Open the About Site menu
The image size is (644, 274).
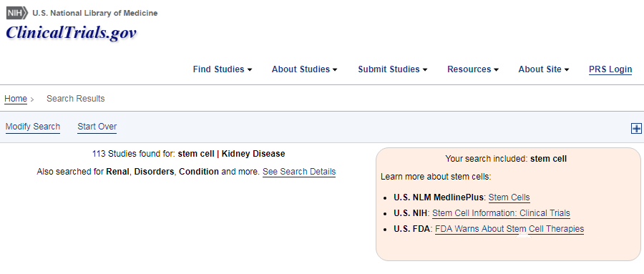[544, 69]
